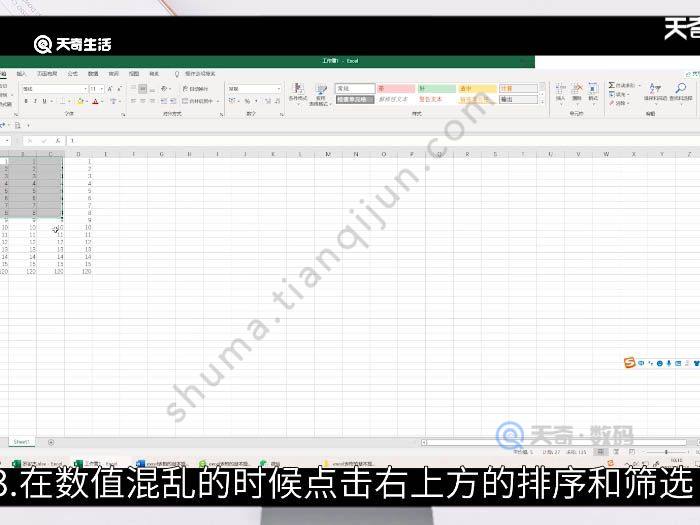
Task: Apply the Output cell style
Action: pos(518,99)
